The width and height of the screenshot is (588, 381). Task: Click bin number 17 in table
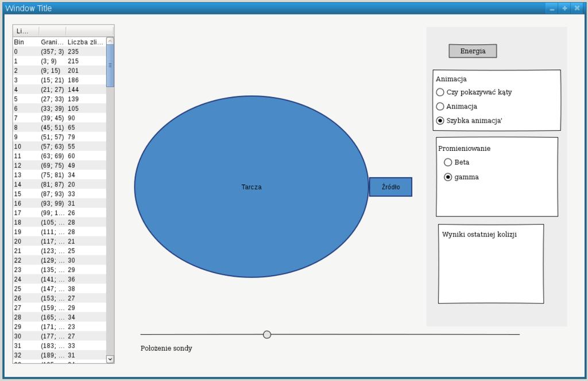tap(18, 213)
